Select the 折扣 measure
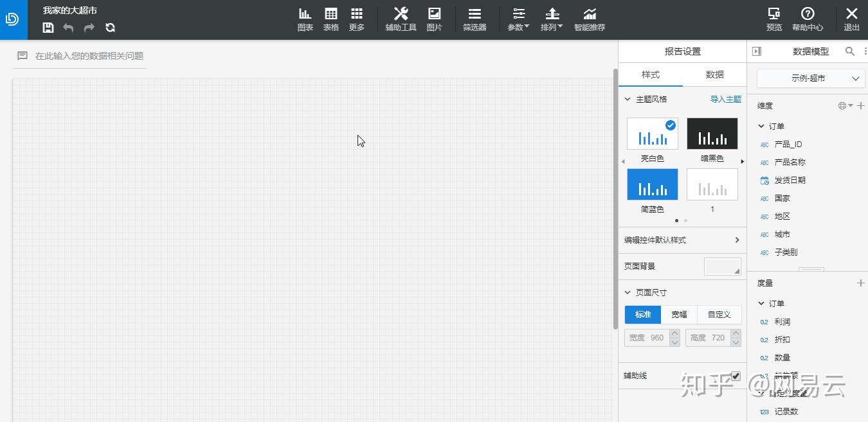The image size is (868, 422). point(782,340)
